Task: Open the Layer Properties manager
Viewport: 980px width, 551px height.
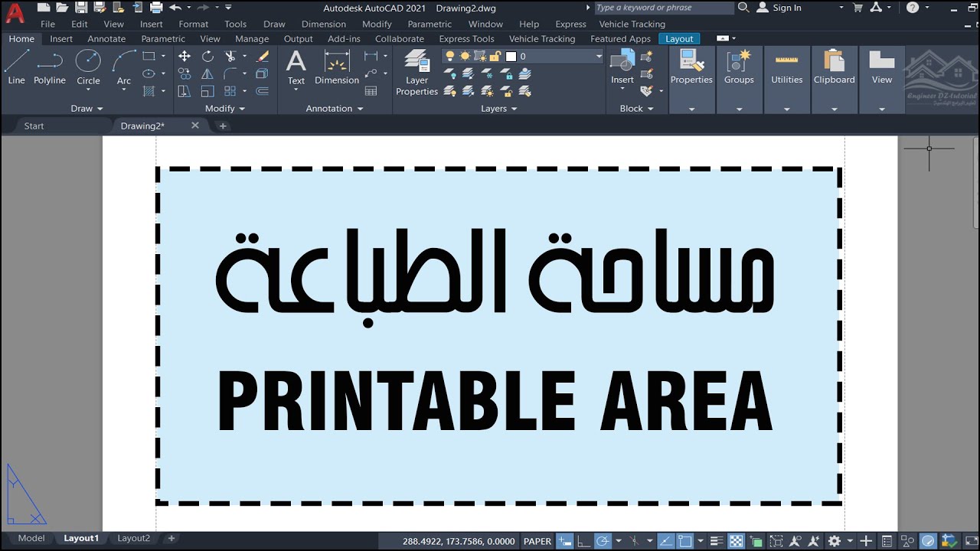Action: tap(416, 73)
